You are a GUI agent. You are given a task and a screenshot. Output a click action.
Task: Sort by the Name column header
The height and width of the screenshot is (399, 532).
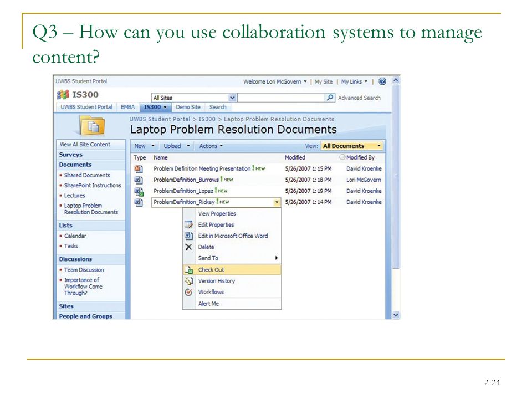point(160,157)
